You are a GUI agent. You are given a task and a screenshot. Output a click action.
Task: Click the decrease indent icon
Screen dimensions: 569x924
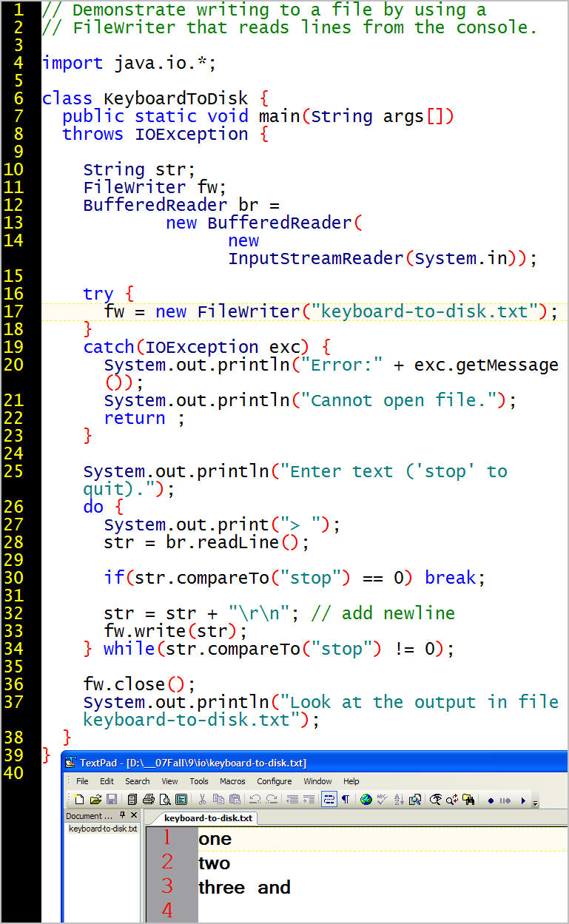coord(292,800)
